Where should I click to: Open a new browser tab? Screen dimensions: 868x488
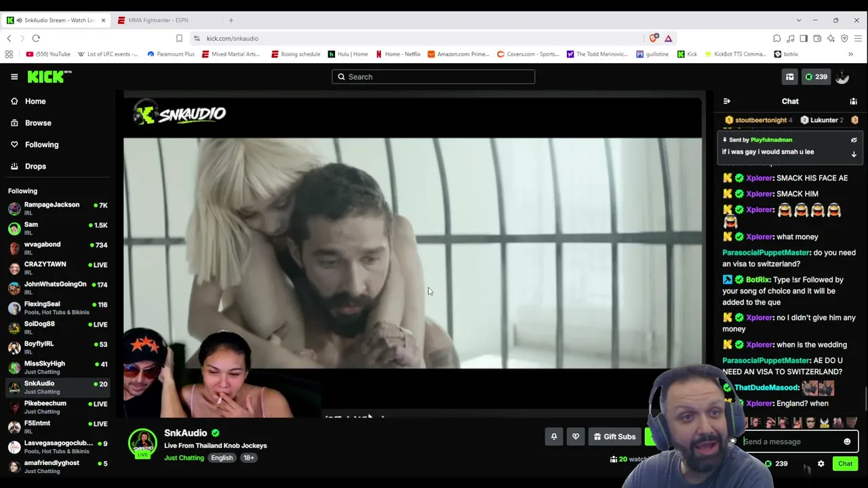231,20
